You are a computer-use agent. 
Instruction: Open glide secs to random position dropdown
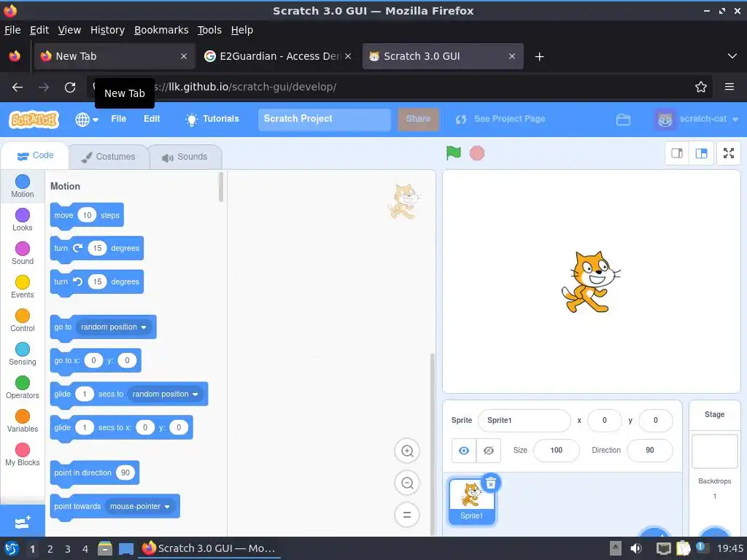pos(165,394)
